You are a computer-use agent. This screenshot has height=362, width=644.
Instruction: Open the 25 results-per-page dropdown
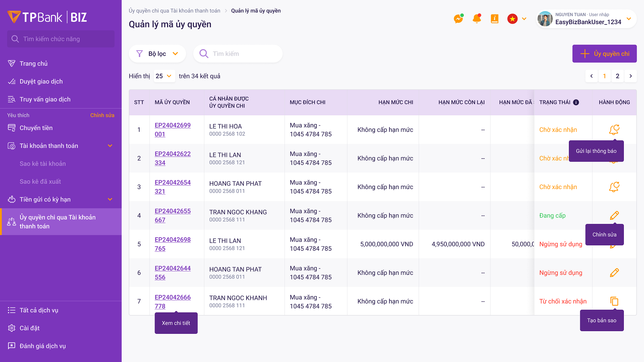(164, 76)
